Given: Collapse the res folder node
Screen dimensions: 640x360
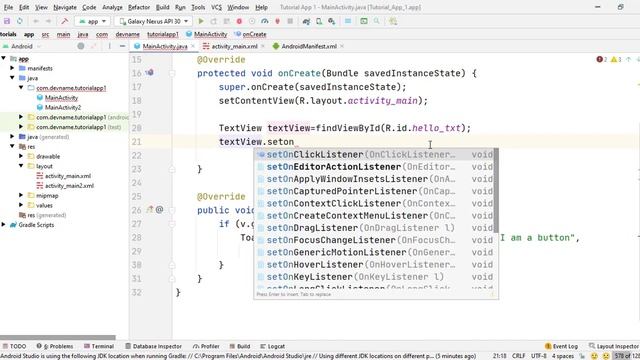Looking at the screenshot, I should (13, 147).
